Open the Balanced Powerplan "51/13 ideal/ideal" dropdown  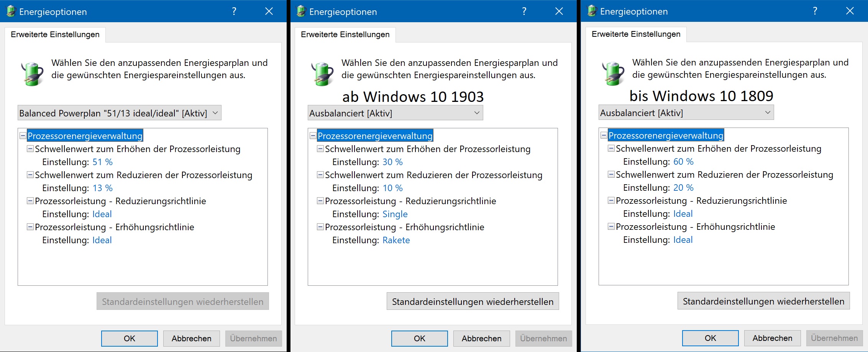tap(120, 113)
